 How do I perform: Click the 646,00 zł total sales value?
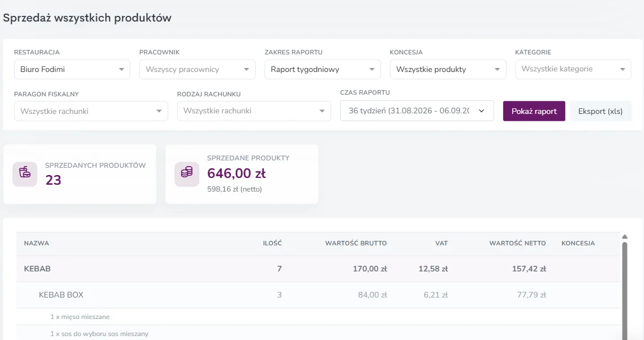(x=237, y=173)
